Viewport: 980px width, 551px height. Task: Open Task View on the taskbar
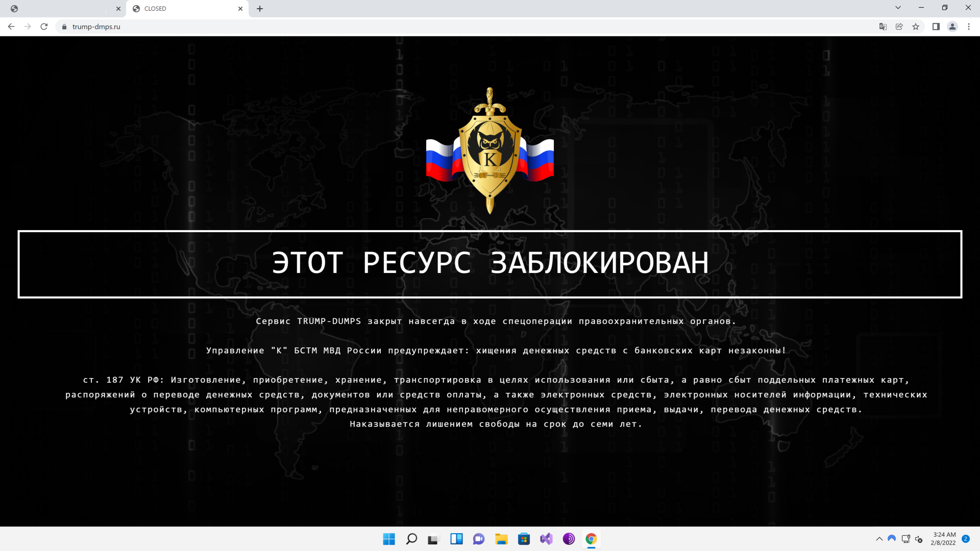click(434, 539)
